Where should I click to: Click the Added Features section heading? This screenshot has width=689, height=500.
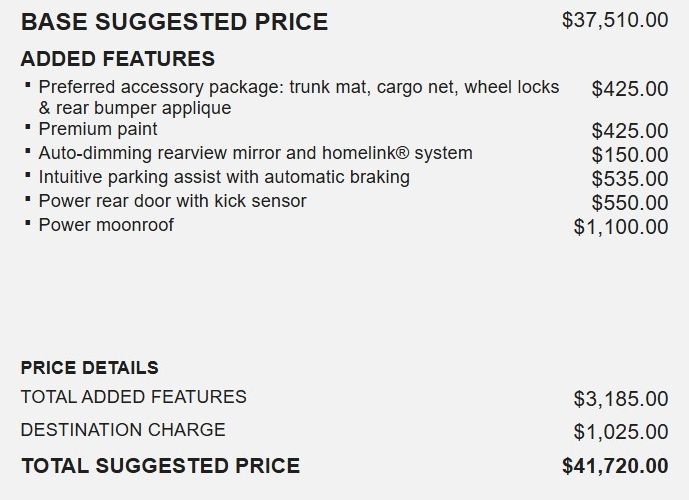[x=117, y=59]
